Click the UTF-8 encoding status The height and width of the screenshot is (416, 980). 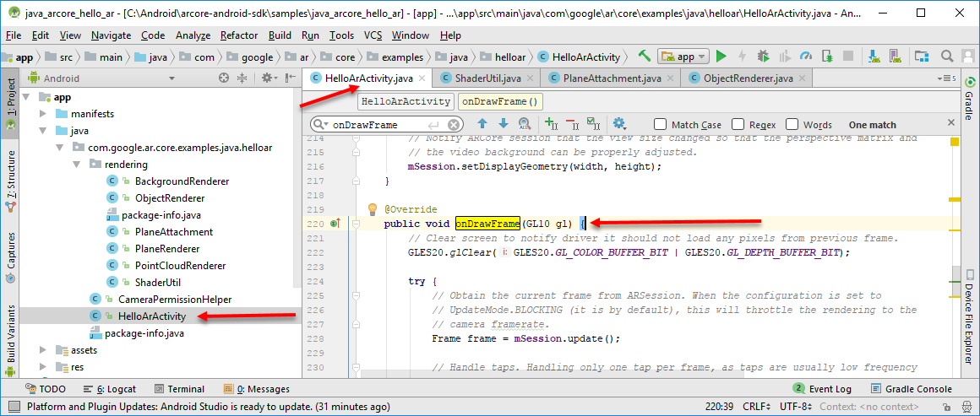click(796, 406)
